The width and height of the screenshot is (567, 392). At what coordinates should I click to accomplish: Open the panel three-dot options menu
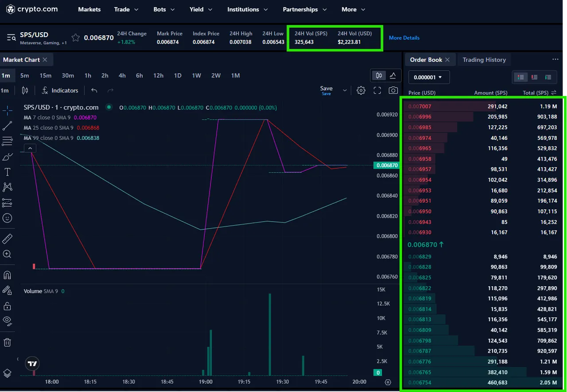pos(555,59)
